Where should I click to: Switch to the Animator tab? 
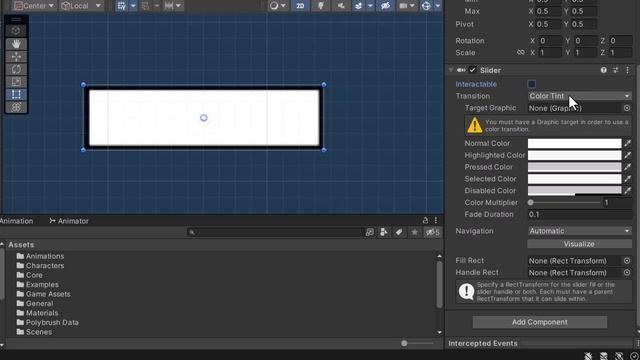coord(69,221)
